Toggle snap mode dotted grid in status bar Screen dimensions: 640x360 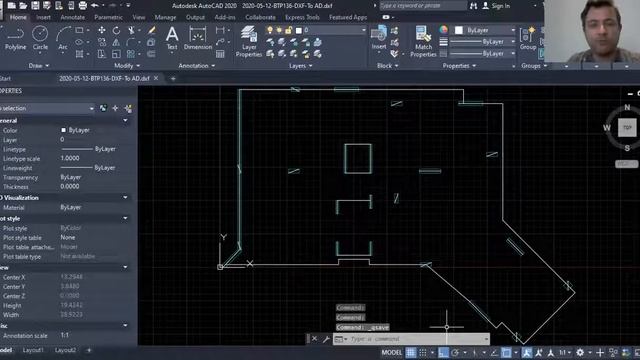423,352
